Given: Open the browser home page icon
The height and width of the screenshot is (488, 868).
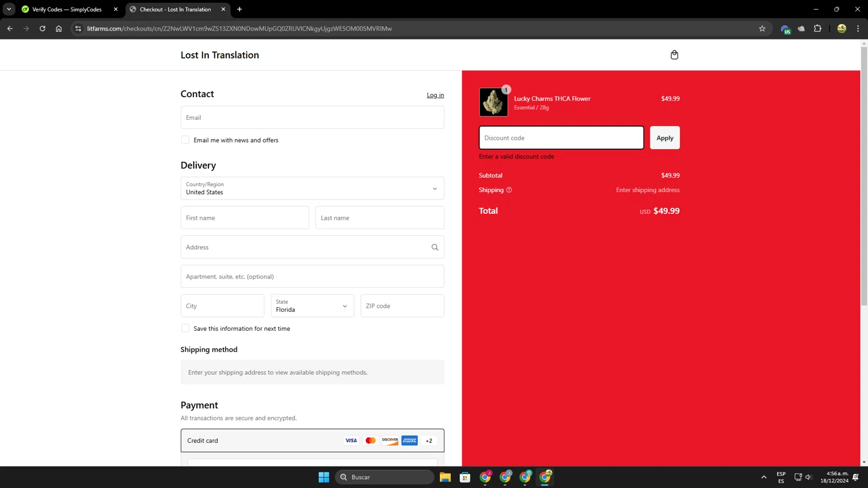Looking at the screenshot, I should click(58, 28).
